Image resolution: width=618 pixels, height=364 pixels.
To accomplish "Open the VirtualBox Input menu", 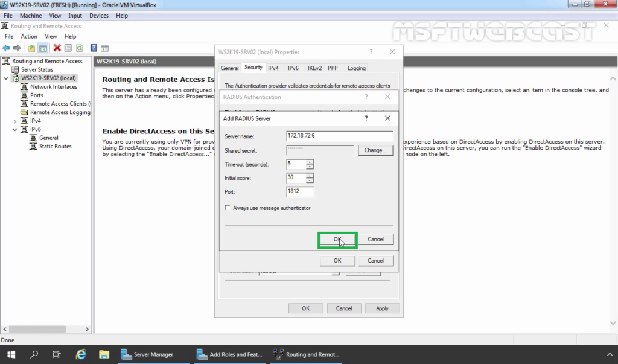I will pos(75,15).
